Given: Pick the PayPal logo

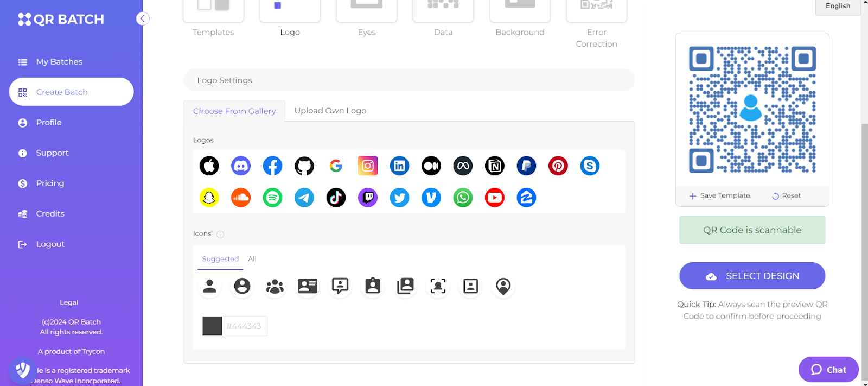Looking at the screenshot, I should [526, 166].
